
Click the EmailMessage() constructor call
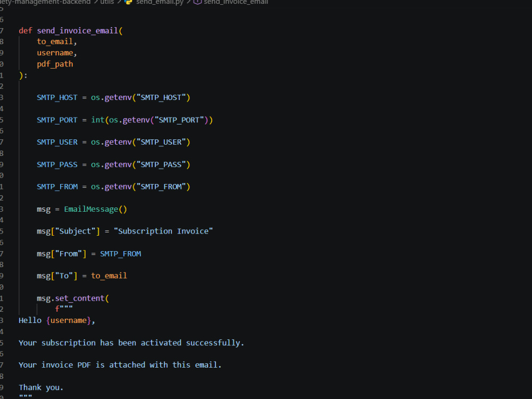pyautogui.click(x=95, y=209)
